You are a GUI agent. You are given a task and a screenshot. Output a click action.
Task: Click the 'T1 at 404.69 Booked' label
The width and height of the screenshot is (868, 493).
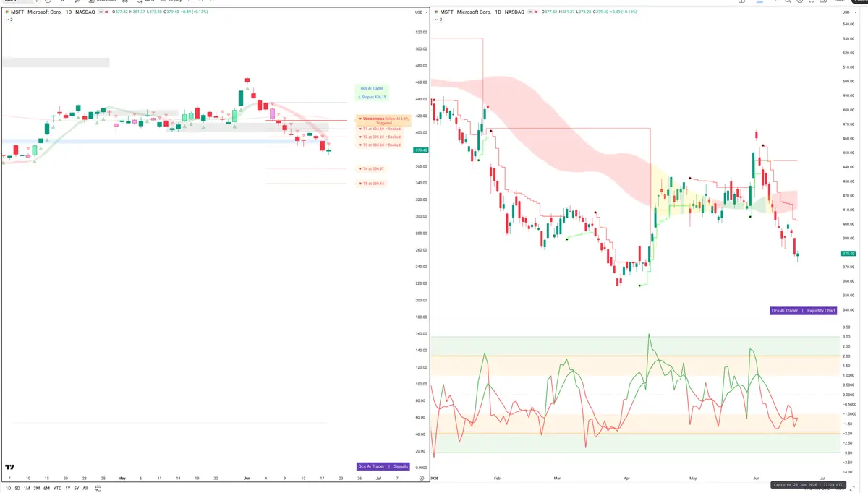tap(380, 129)
